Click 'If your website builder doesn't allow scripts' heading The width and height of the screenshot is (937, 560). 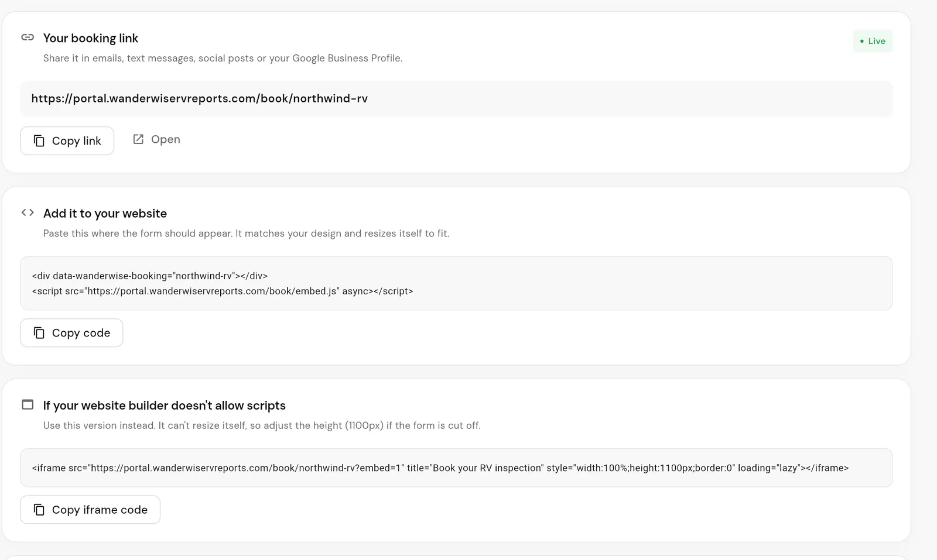coord(165,406)
